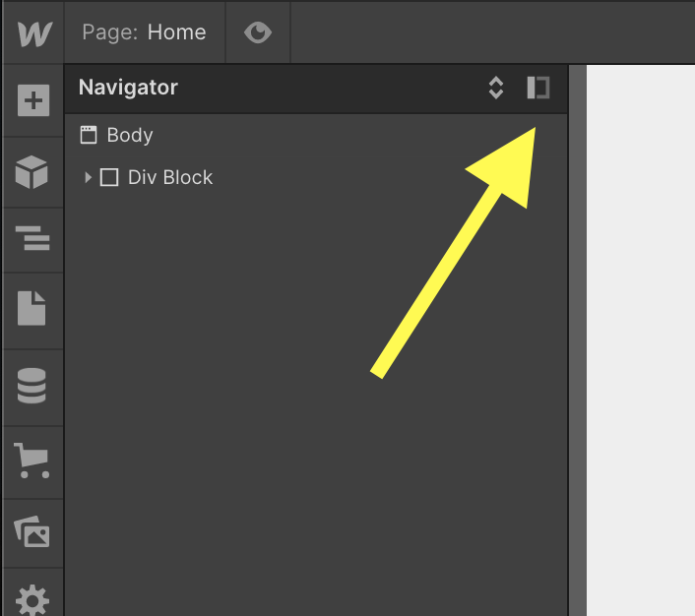Expand the Div Block tree arrow

88,178
